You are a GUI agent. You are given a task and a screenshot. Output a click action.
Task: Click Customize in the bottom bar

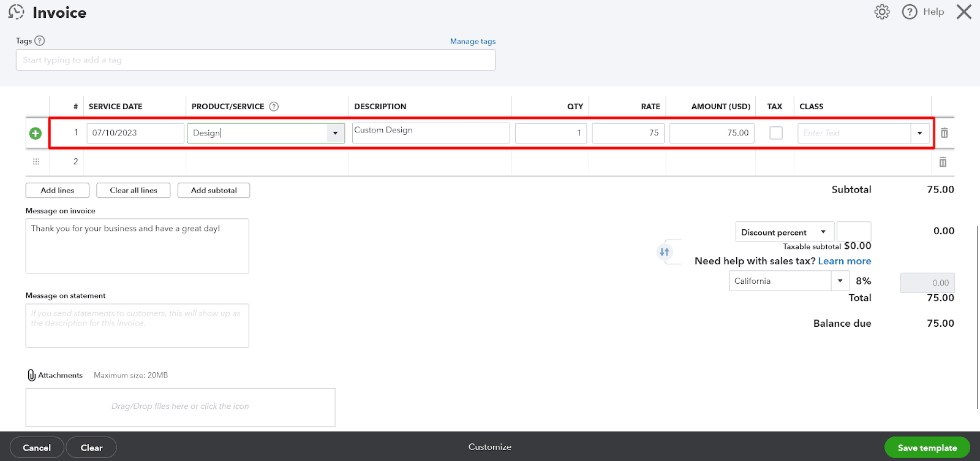coord(489,447)
